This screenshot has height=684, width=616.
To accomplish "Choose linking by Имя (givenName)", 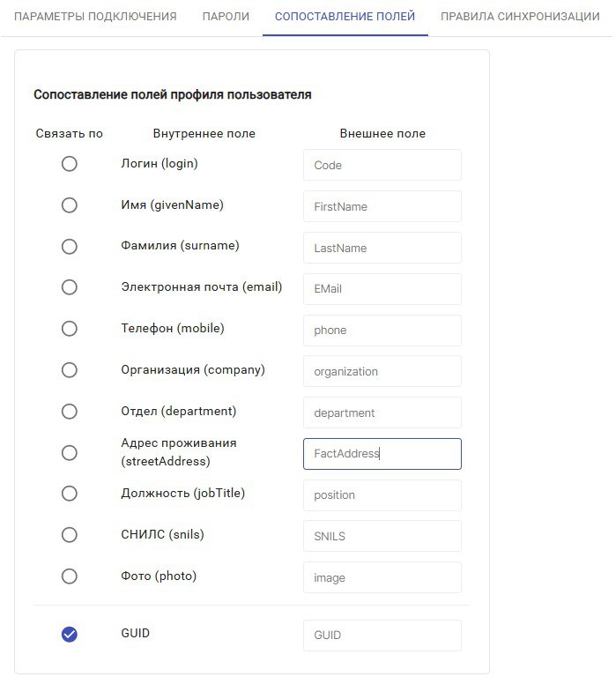I will point(70,205).
